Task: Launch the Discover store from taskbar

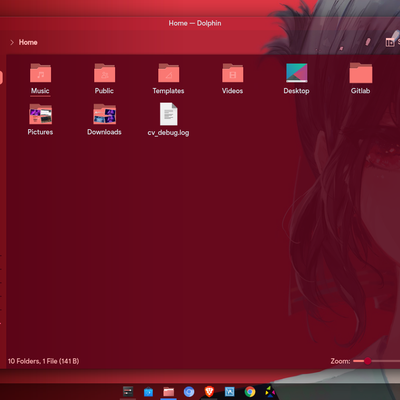Action: coord(148,392)
